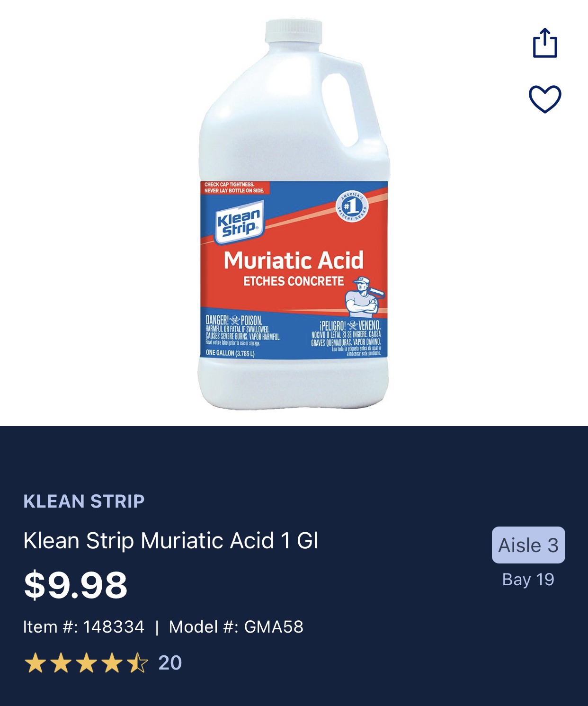The image size is (588, 706).
Task: Tap the Aisle 3 location badge
Action: pos(528,545)
